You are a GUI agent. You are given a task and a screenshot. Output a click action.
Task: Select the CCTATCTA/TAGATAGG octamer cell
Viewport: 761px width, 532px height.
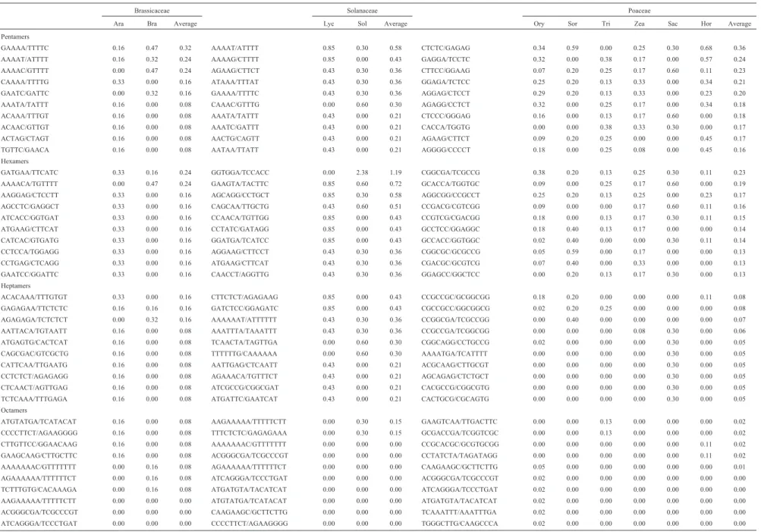pos(459,456)
